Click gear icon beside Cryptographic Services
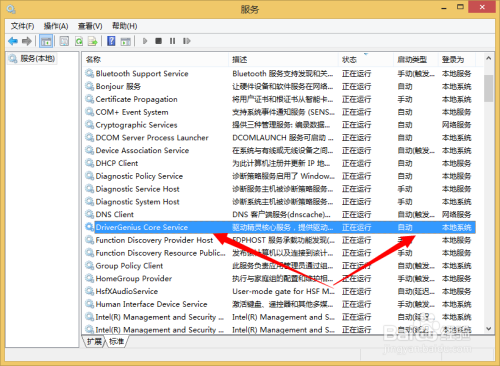500x366 pixels. pyautogui.click(x=89, y=125)
